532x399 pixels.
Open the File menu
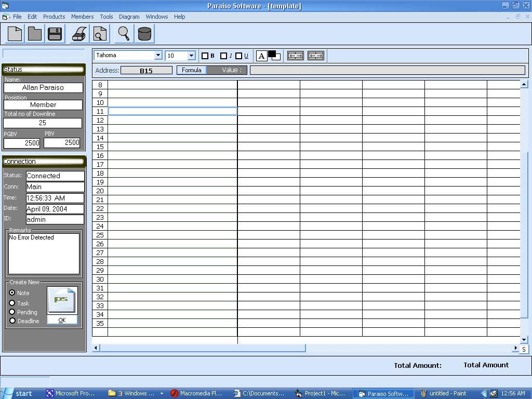(17, 17)
